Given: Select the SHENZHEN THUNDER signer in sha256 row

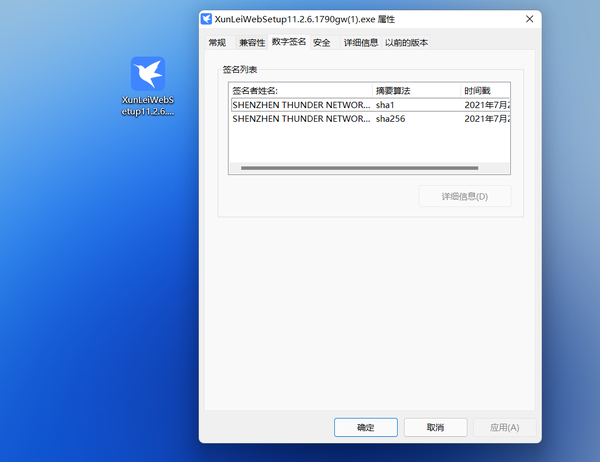Looking at the screenshot, I should (x=301, y=119).
